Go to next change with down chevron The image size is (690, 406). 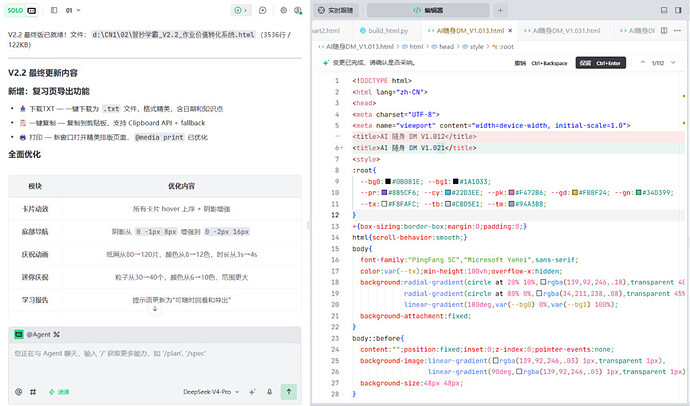coord(673,63)
